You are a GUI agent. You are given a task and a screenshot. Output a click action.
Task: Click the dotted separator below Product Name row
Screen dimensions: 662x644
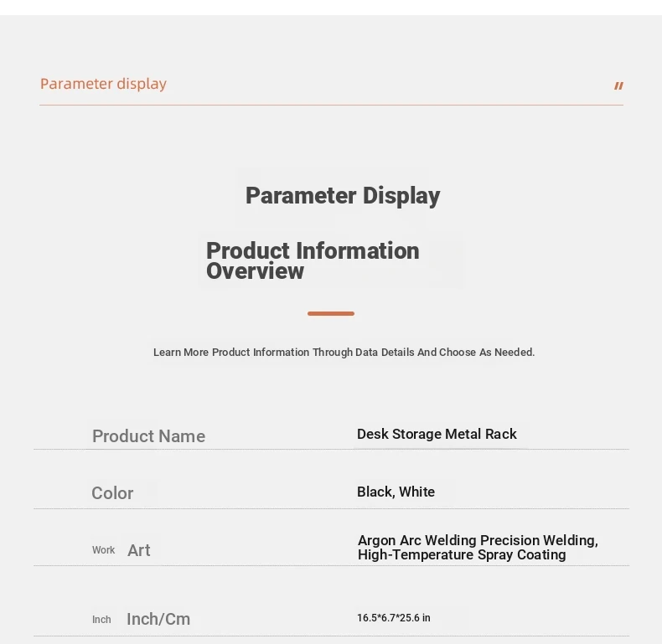pyautogui.click(x=332, y=449)
